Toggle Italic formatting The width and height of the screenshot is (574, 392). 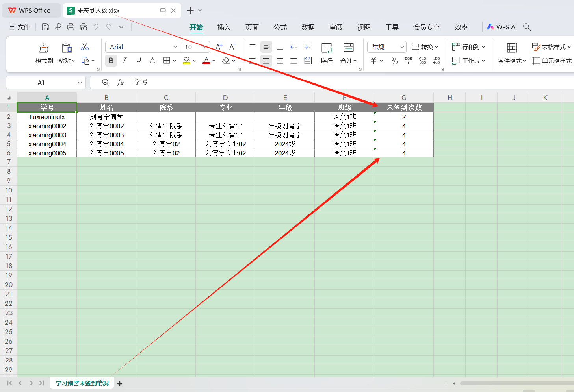click(124, 61)
